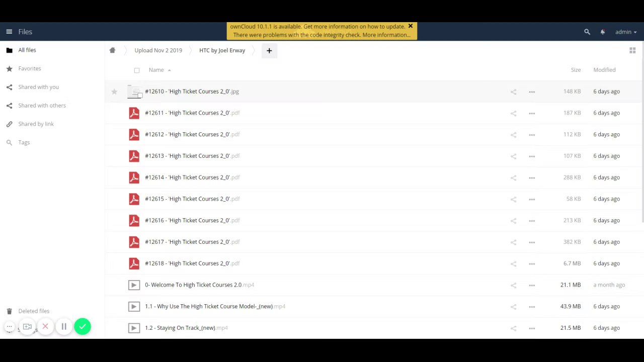Screen dimensions: 644x362
Task: Share the #12611 pdf file
Action: click(x=513, y=114)
